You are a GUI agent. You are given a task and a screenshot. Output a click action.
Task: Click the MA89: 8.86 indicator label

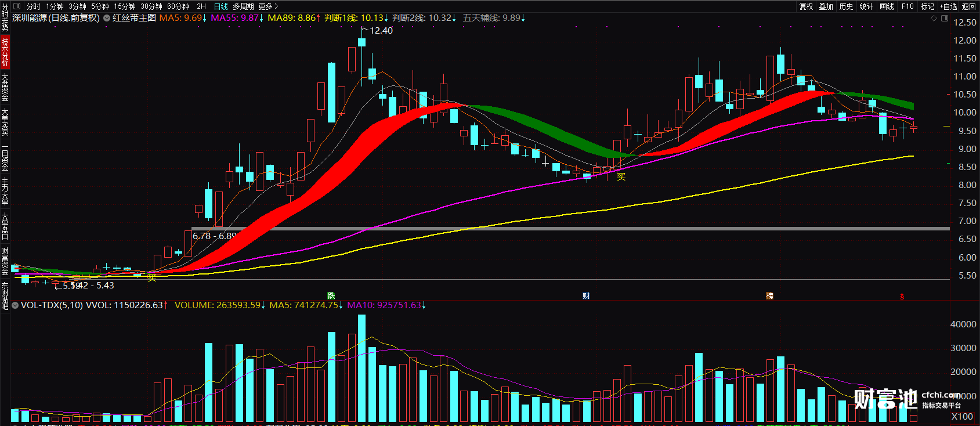[294, 18]
